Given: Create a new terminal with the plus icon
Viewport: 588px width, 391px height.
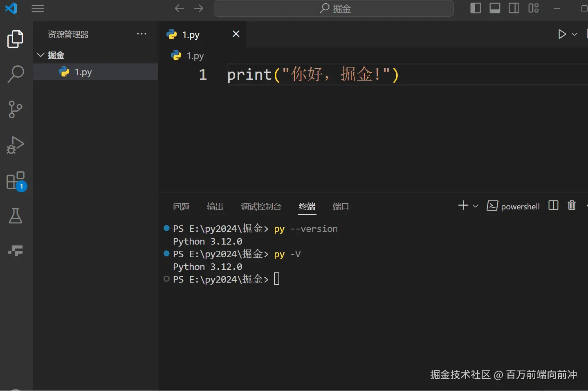Looking at the screenshot, I should [x=462, y=206].
